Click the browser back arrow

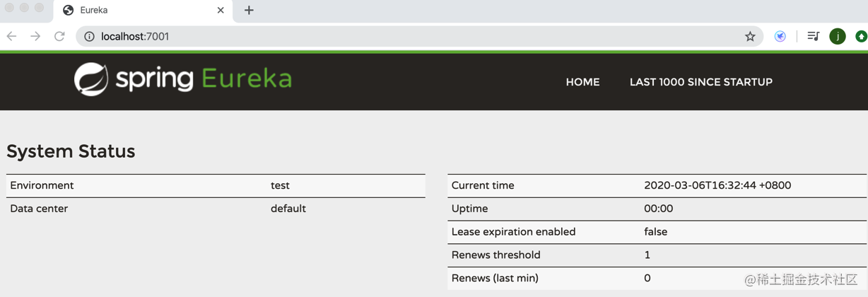pos(12,36)
